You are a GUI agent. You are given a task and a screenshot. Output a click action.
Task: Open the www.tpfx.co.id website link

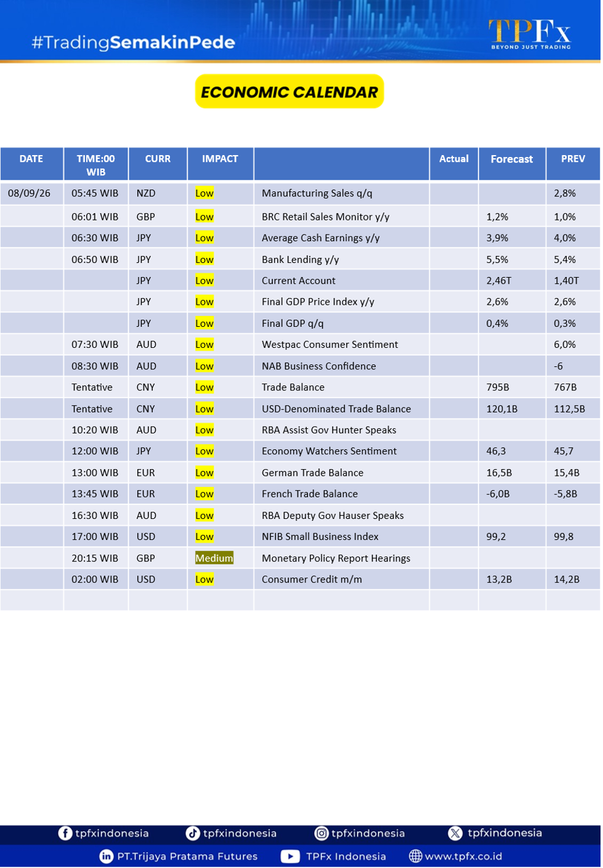tap(463, 856)
